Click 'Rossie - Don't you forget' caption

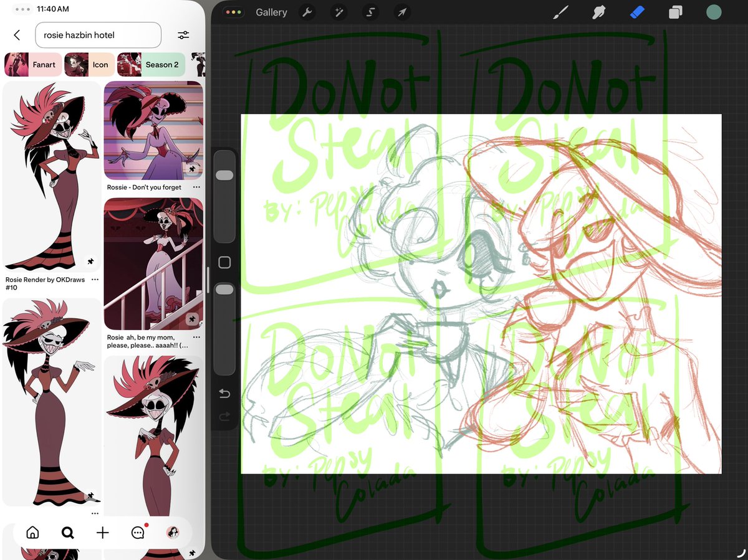click(144, 187)
